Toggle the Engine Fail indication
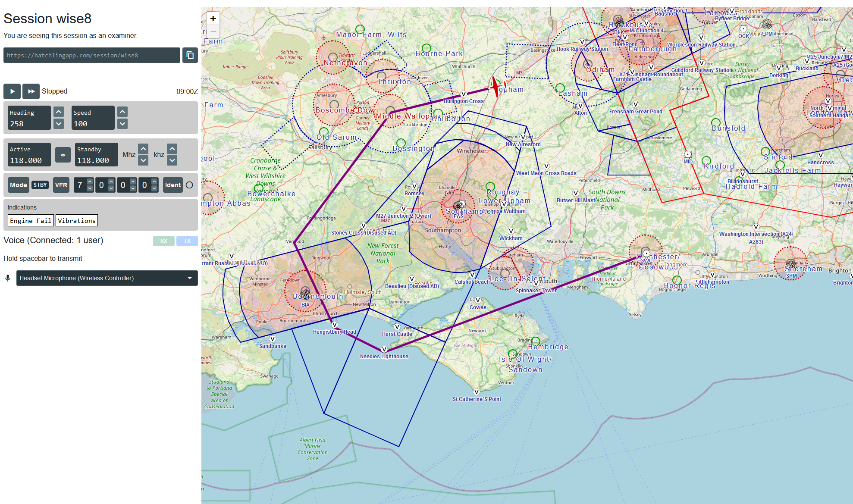 point(31,221)
